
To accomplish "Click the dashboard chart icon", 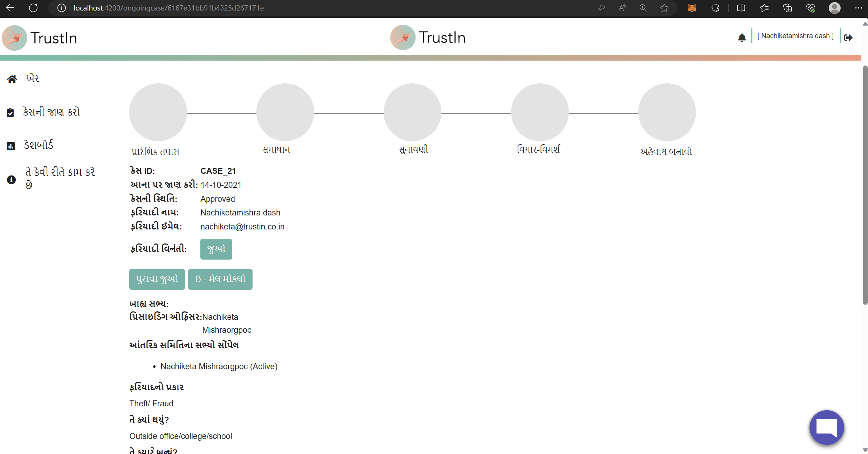I will 11,146.
